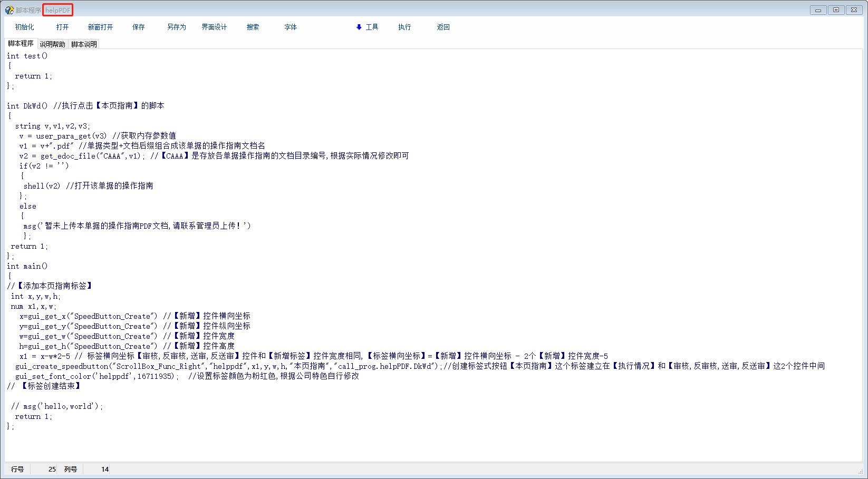Viewport: 868px width, 479px height.
Task: Run the script with 执行
Action: pyautogui.click(x=404, y=27)
